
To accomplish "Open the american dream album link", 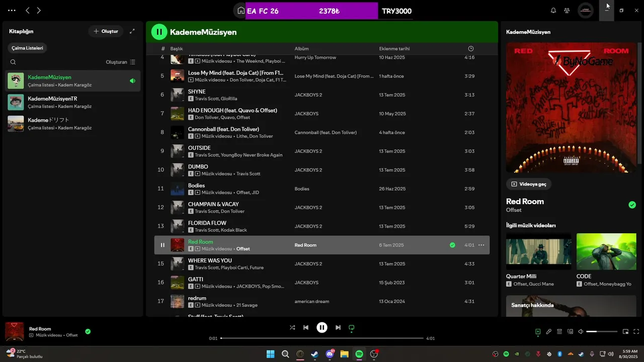I will (312, 302).
